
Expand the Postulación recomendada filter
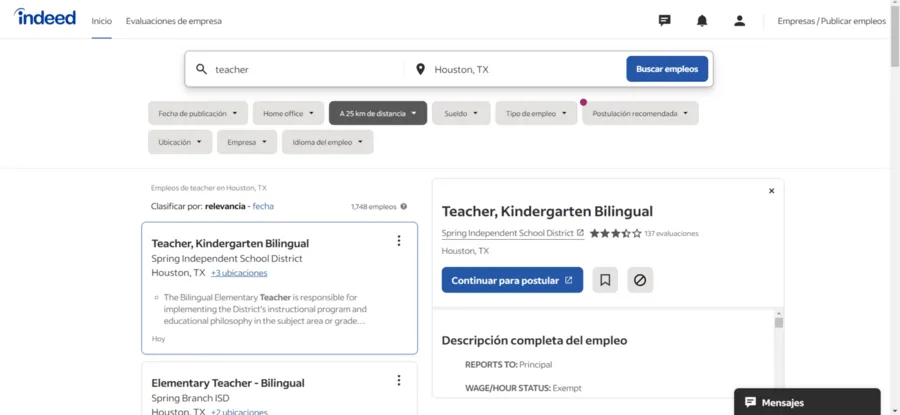click(640, 114)
